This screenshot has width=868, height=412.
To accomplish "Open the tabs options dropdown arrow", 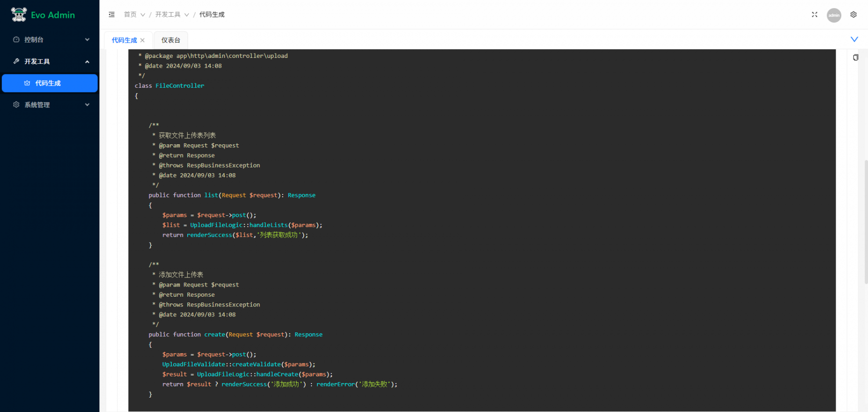I will (854, 39).
